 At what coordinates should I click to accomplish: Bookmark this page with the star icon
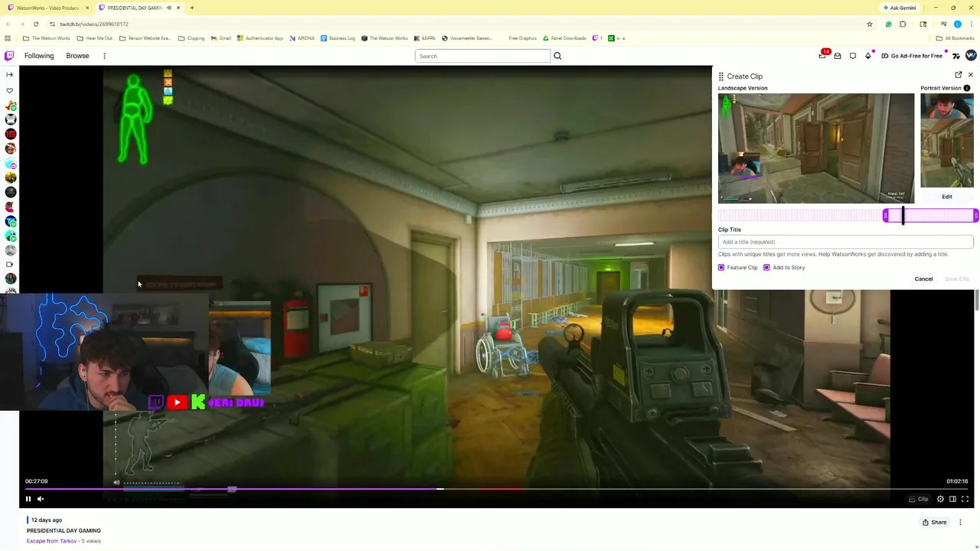[x=869, y=24]
